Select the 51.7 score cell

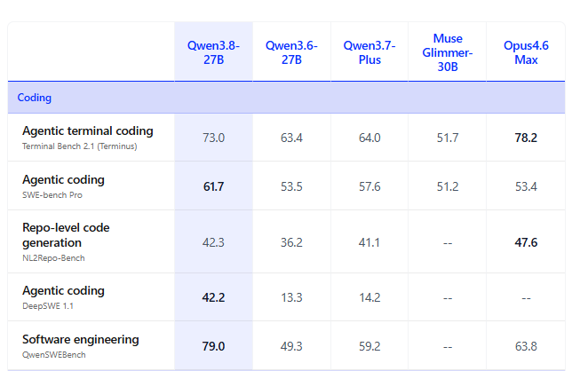[x=448, y=138]
